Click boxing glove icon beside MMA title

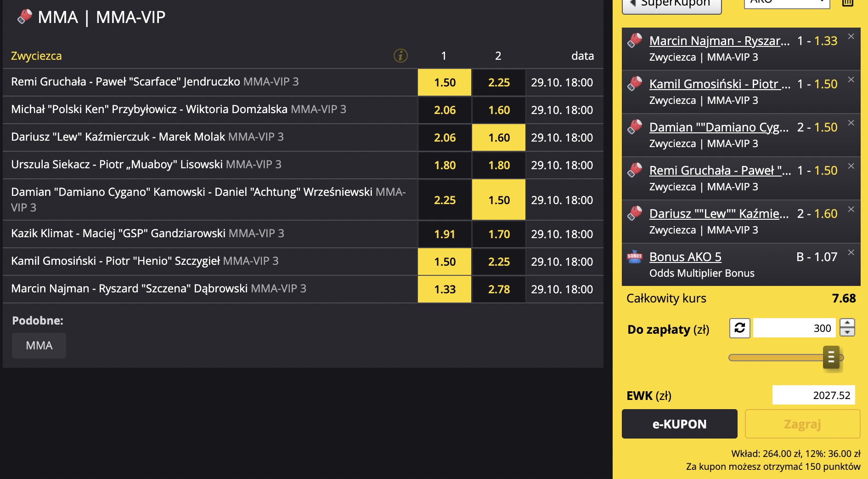pos(24,17)
